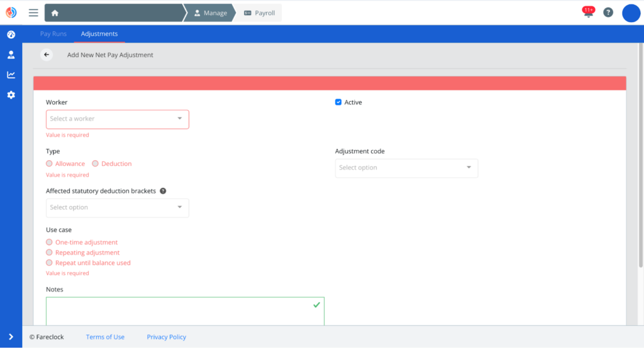Screen dimensions: 644x348
Task: Open the help question mark icon
Action: (x=608, y=13)
